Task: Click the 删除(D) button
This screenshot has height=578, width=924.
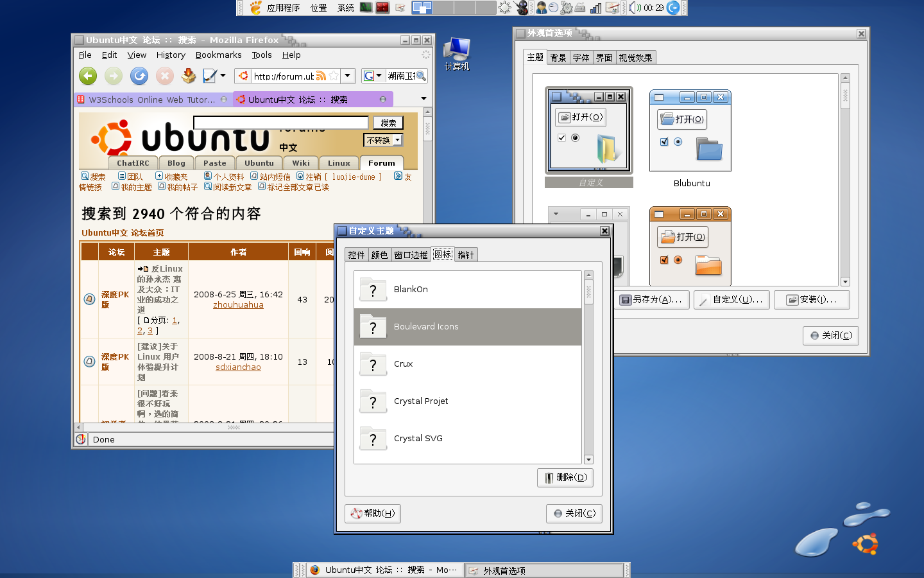Action: click(x=565, y=478)
